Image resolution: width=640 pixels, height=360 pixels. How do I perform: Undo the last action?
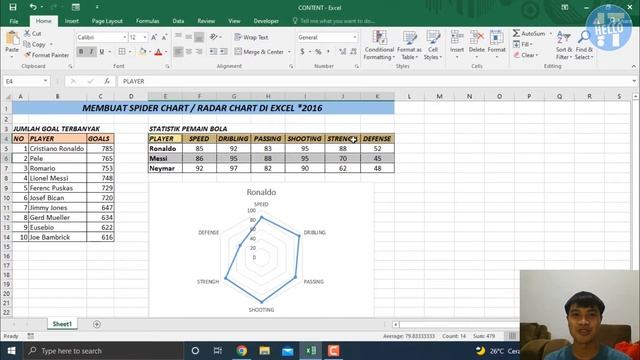click(x=33, y=7)
